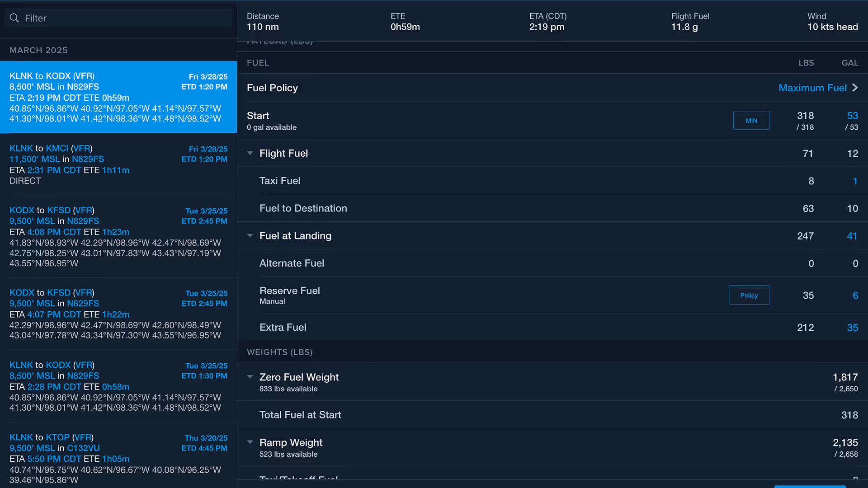Click the ETE 0h59m summary

tap(405, 22)
